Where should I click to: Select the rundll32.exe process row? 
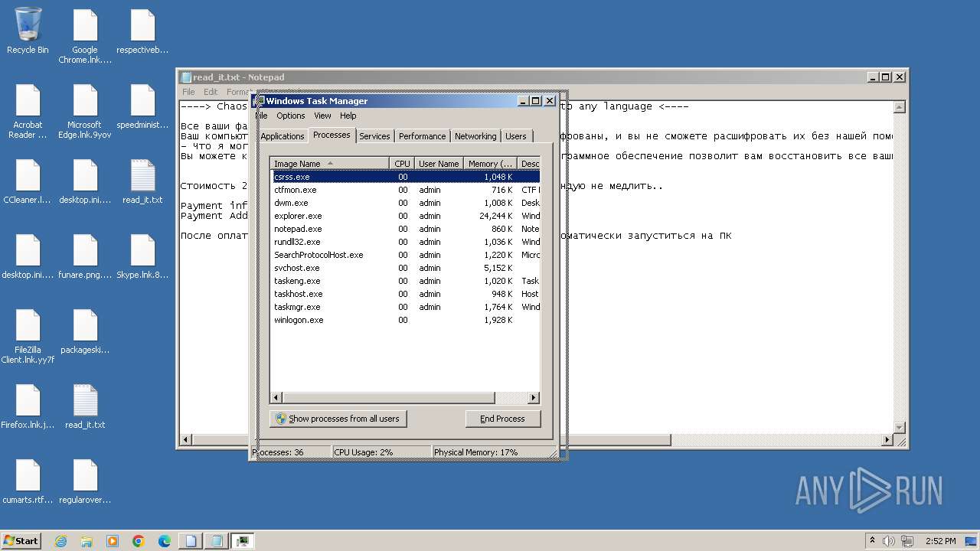click(406, 242)
